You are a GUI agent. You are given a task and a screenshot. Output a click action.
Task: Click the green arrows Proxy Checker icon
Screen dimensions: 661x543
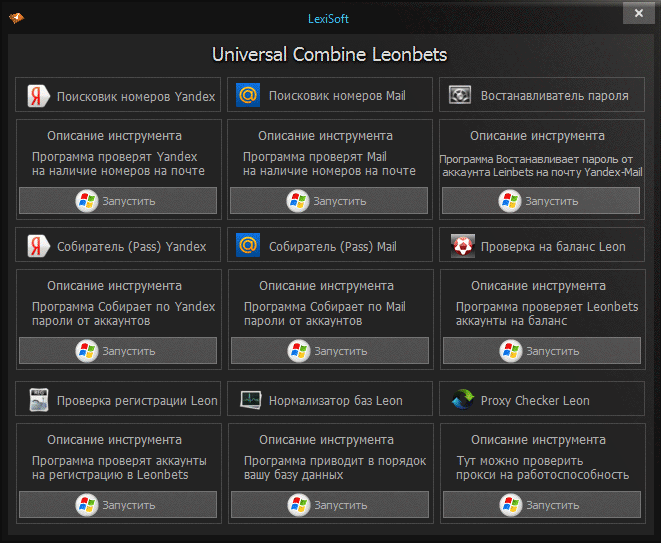pos(462,399)
